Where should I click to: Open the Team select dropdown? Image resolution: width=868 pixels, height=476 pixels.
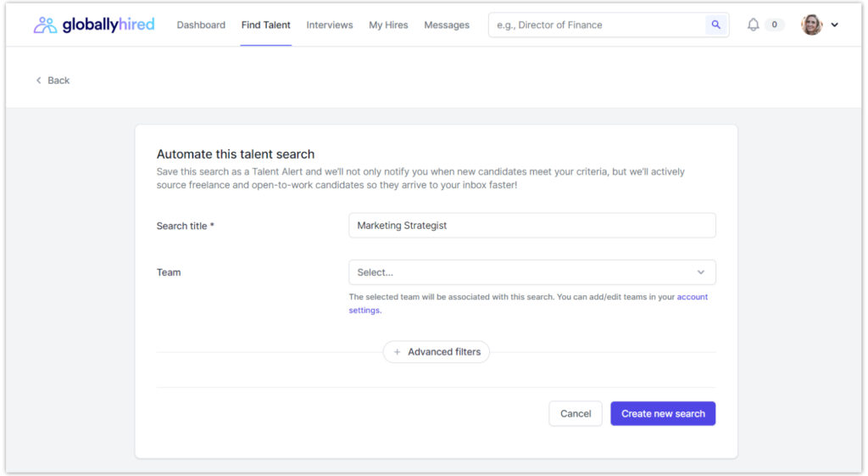531,272
